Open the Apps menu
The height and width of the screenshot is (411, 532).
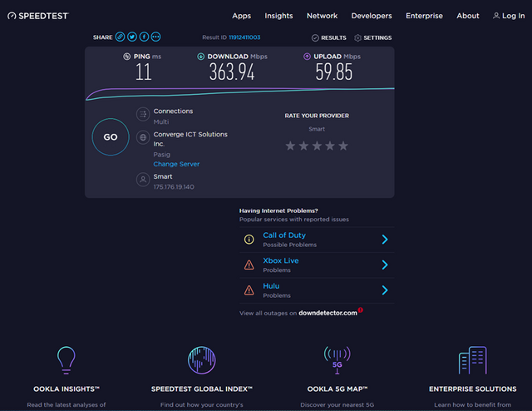(242, 16)
